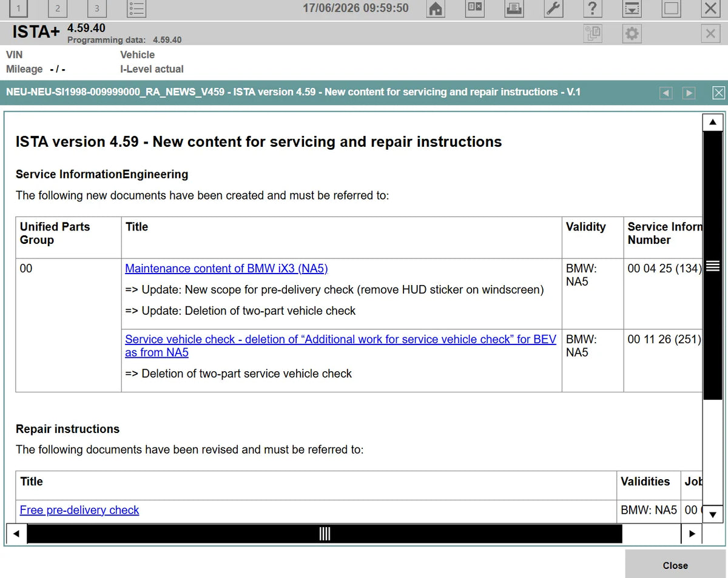
Task: Click the vertical scrollbar up arrow
Action: pyautogui.click(x=713, y=122)
